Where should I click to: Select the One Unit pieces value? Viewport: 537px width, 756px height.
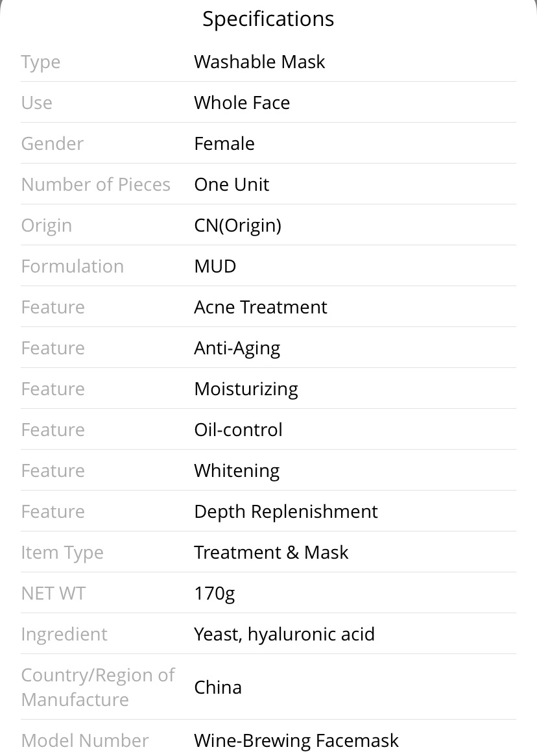point(232,185)
